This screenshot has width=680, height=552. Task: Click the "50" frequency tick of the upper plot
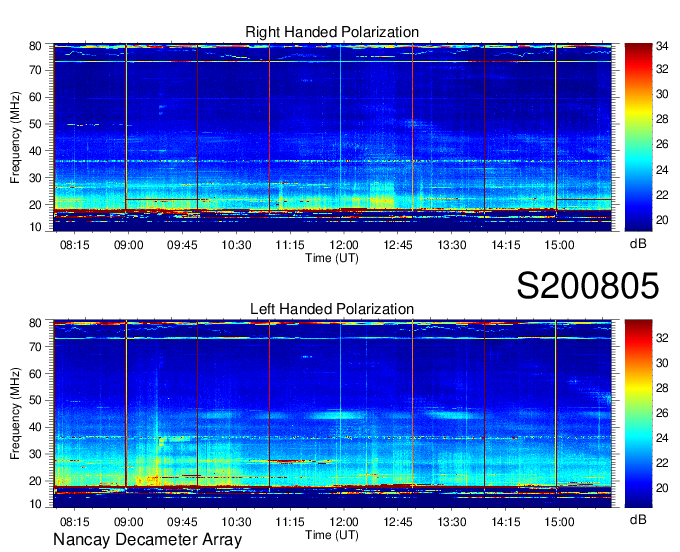click(35, 124)
